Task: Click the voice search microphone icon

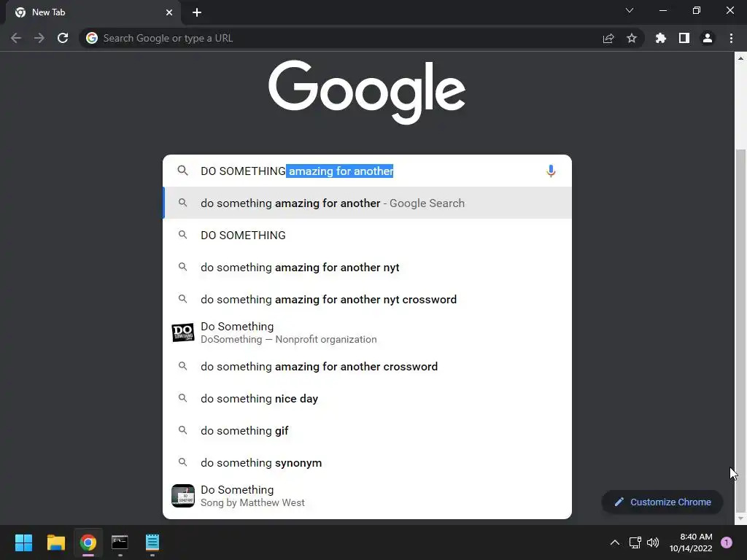Action: tap(551, 171)
